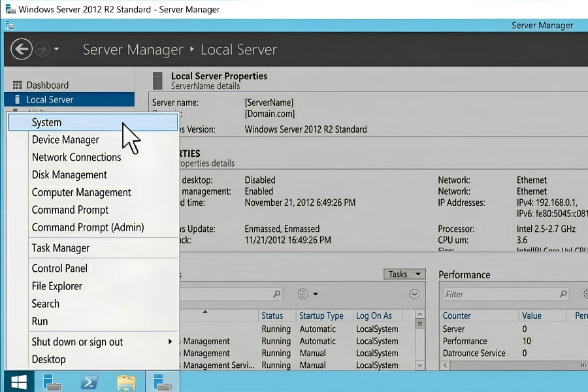Open the Tasks dropdown
Screen dimensions: 588x392
404,274
